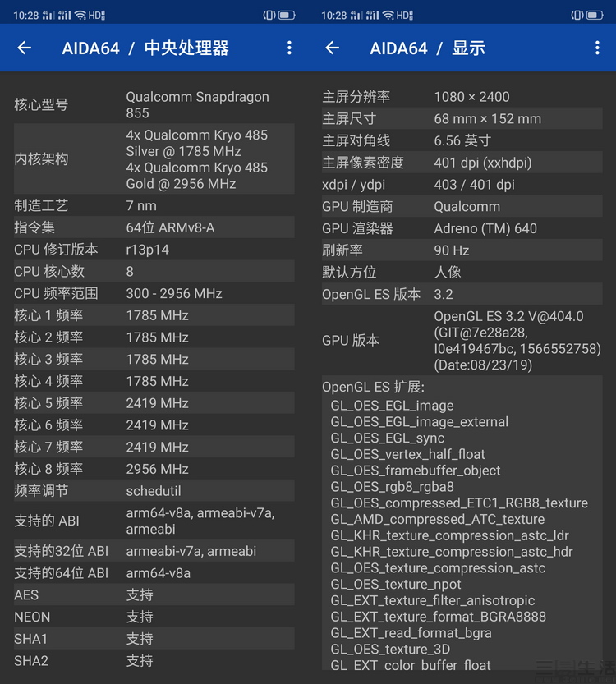Tap the GL_OES_EGL_image_external extension entry
Screen dimensions: 616x684
click(x=419, y=421)
